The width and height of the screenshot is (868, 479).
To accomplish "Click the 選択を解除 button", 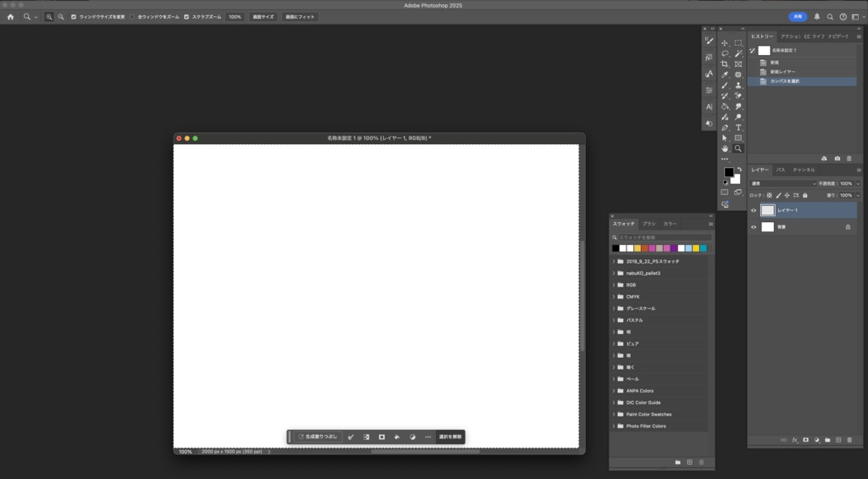I will 450,437.
